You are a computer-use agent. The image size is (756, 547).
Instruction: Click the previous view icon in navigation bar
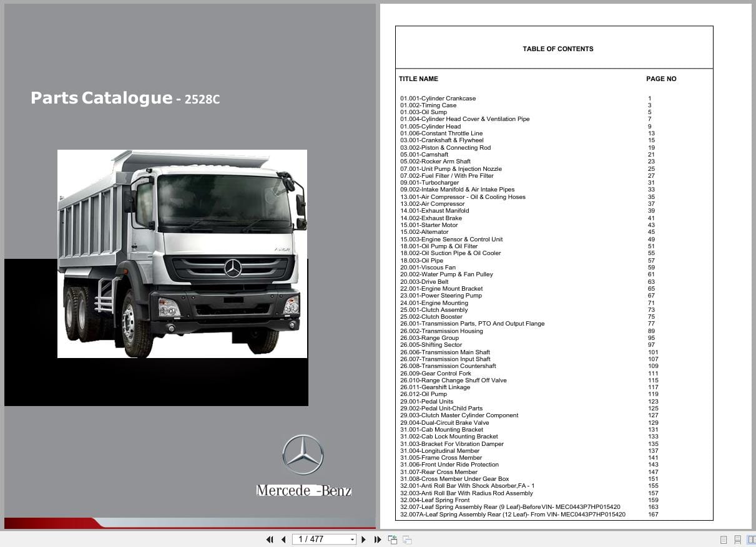click(x=393, y=540)
